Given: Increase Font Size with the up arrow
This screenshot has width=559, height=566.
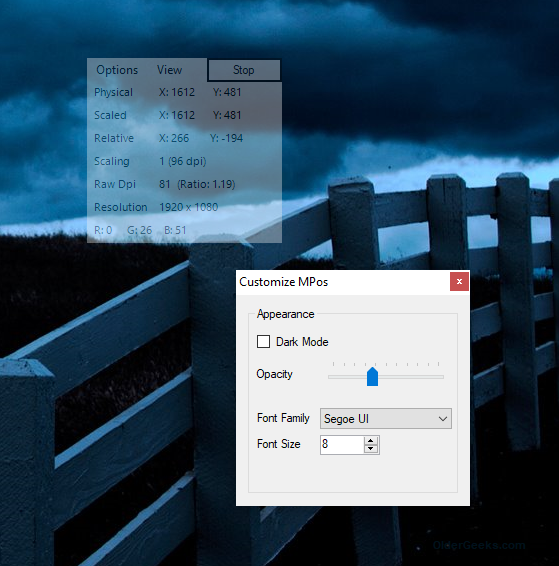Looking at the screenshot, I should click(371, 440).
